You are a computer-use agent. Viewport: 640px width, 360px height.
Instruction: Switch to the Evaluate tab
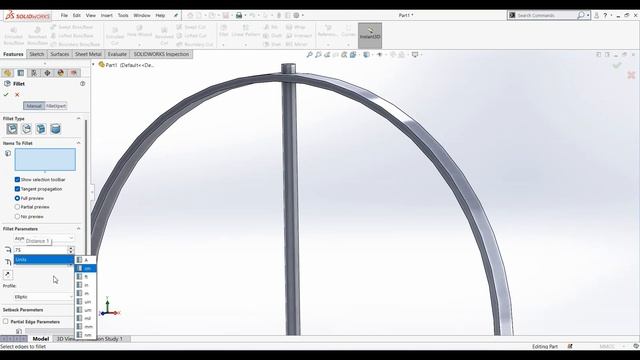point(117,54)
